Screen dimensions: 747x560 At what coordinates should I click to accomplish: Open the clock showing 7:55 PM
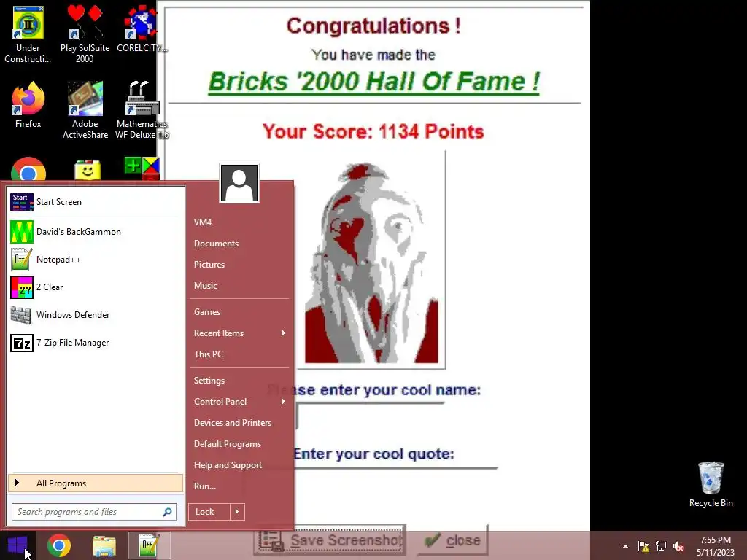[x=715, y=540]
